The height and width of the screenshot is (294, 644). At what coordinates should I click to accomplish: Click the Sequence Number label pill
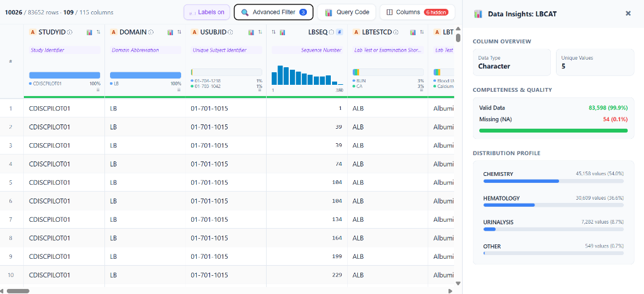(307, 50)
